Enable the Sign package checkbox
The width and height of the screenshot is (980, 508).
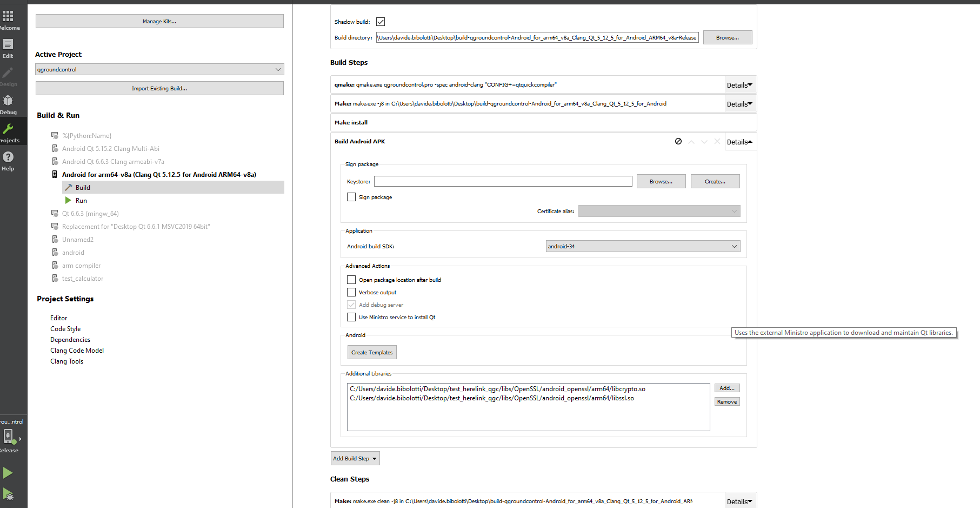point(351,197)
